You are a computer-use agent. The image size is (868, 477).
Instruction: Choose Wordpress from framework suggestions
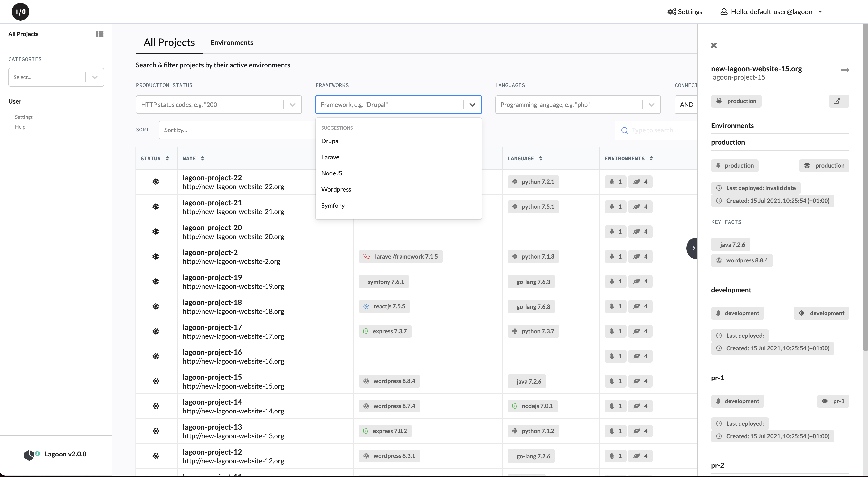pos(336,189)
